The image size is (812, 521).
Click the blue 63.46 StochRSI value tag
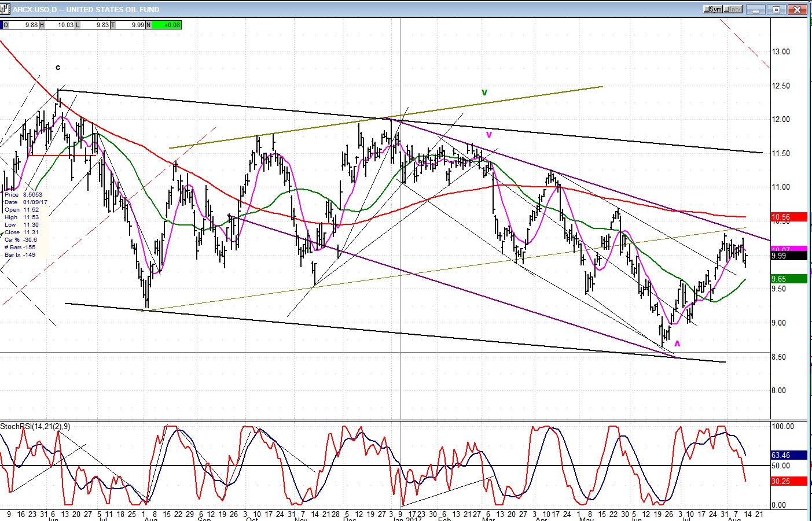(x=788, y=456)
